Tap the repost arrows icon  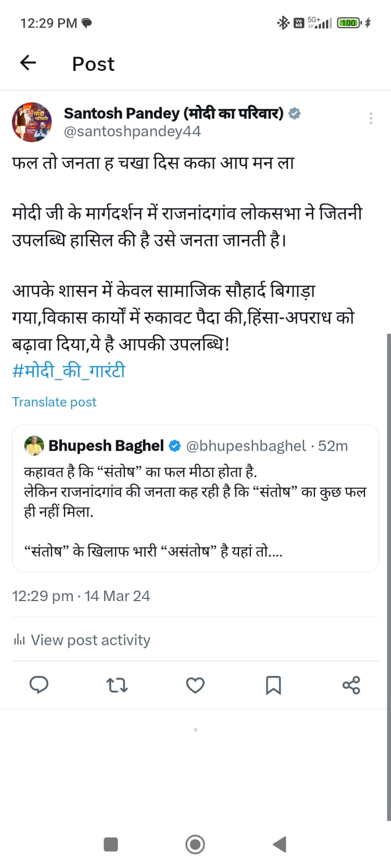(117, 685)
